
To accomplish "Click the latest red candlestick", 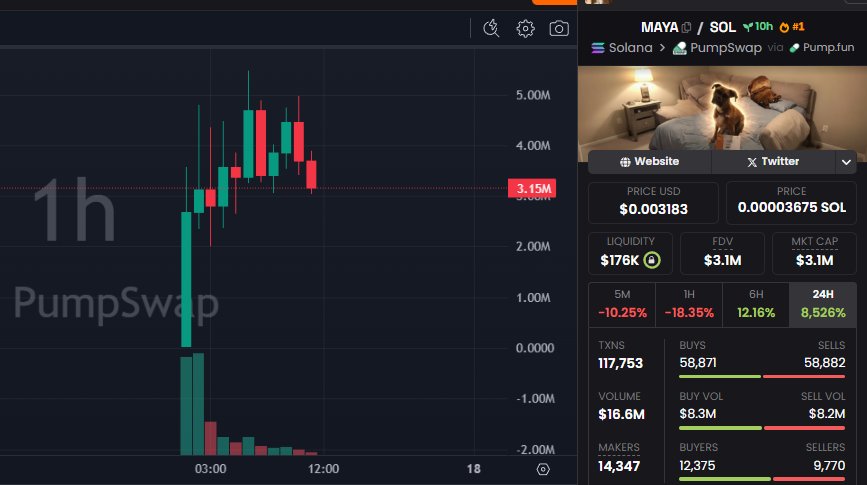I will click(x=311, y=174).
